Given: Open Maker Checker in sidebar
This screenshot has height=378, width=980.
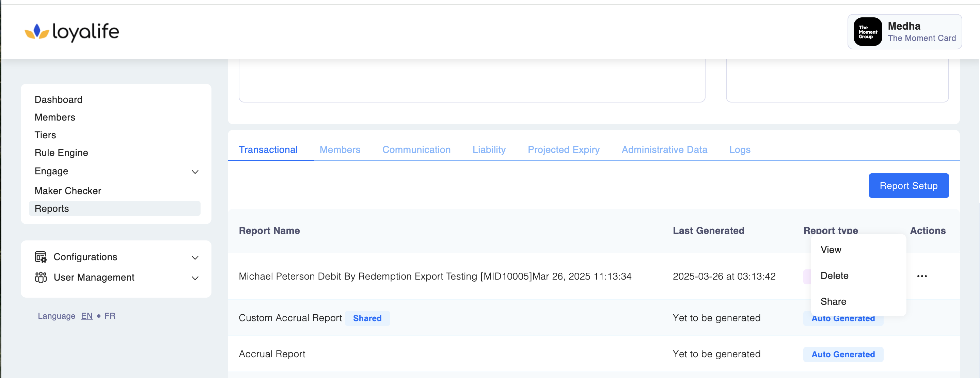Looking at the screenshot, I should click(68, 190).
